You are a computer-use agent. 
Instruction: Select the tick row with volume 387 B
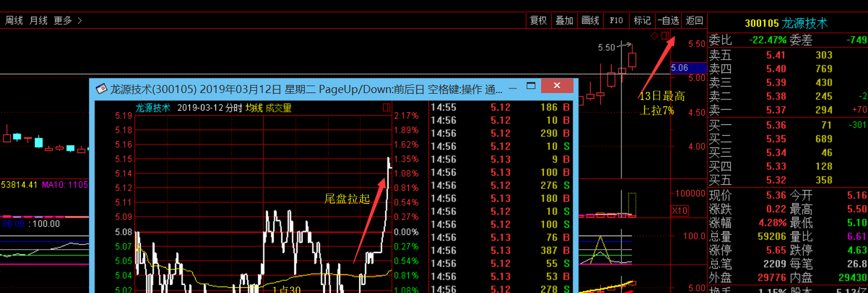[x=501, y=250]
